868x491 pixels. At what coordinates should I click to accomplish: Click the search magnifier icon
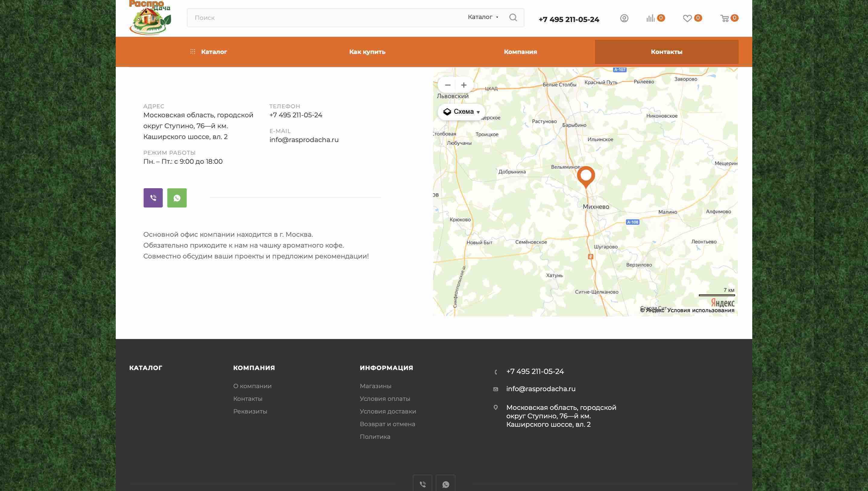coord(513,17)
